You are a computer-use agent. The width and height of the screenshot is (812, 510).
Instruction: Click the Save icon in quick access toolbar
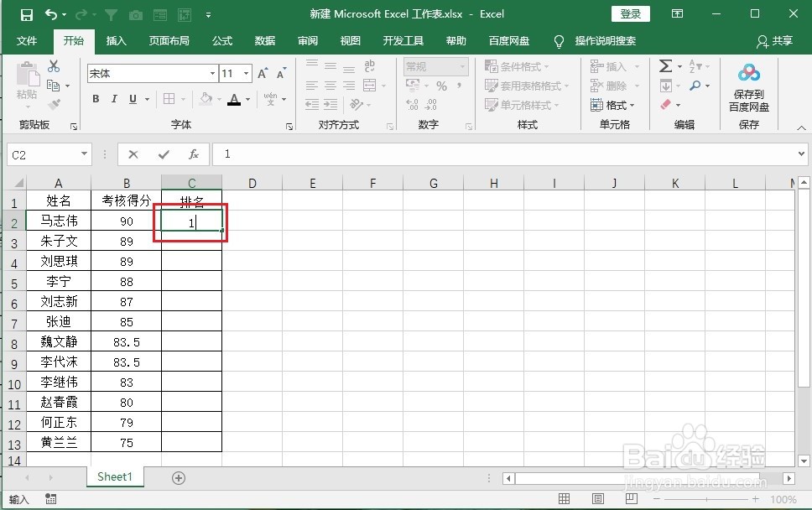(26, 14)
